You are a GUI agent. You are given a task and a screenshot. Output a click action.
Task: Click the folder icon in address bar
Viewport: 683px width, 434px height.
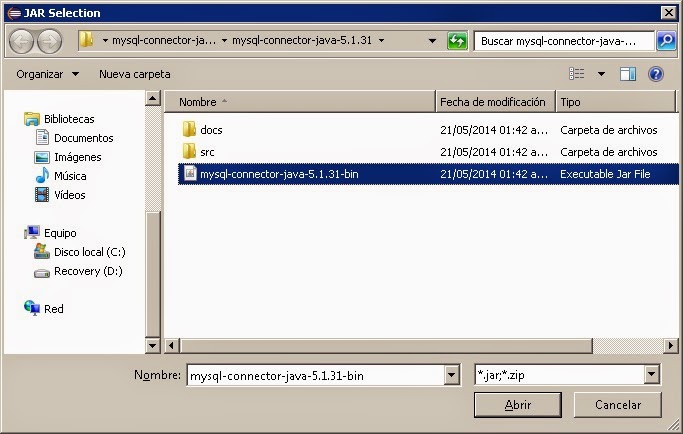(x=87, y=40)
